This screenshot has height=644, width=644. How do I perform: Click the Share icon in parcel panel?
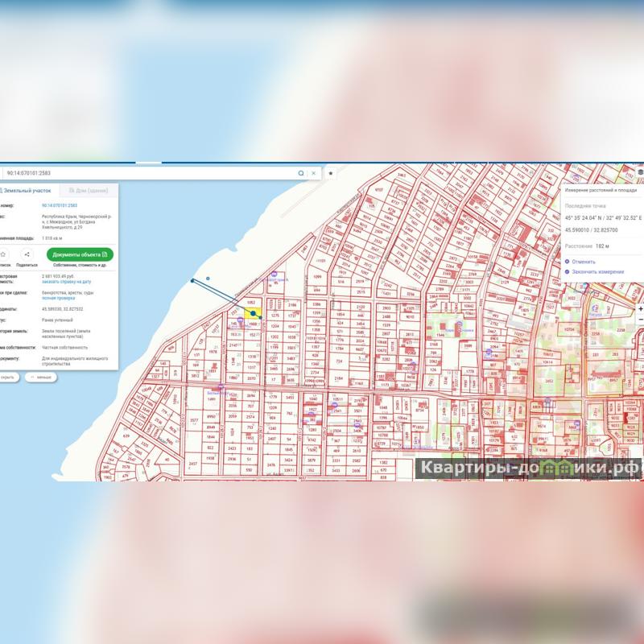(27, 254)
